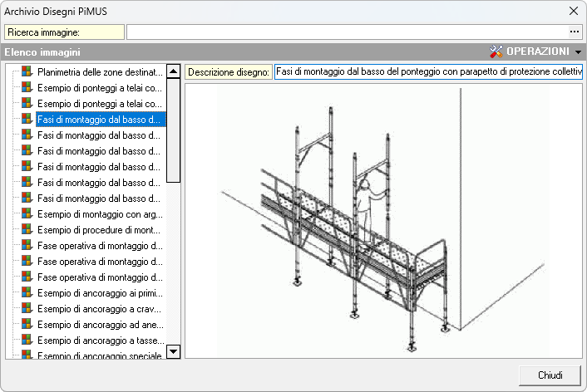This screenshot has width=587, height=392.
Task: Click the icon beside Esempio di ancoraggio a tasse...
Action: click(x=27, y=341)
